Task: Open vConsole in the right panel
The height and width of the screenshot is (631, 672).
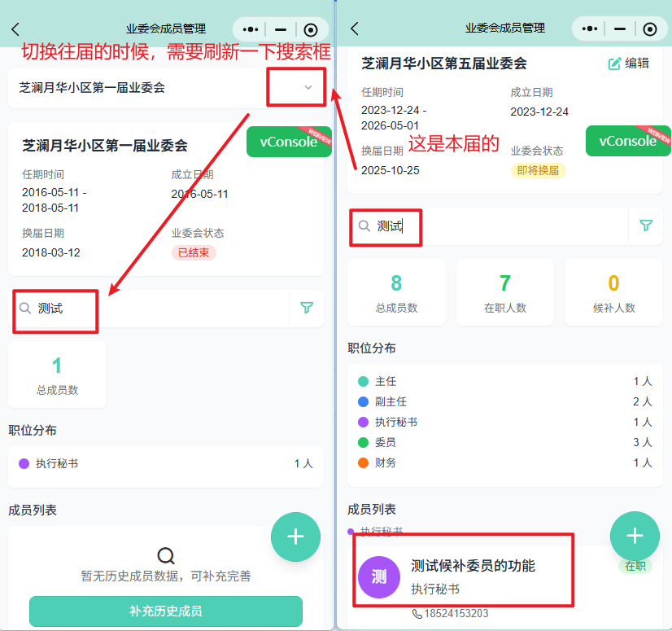Action: pyautogui.click(x=627, y=141)
